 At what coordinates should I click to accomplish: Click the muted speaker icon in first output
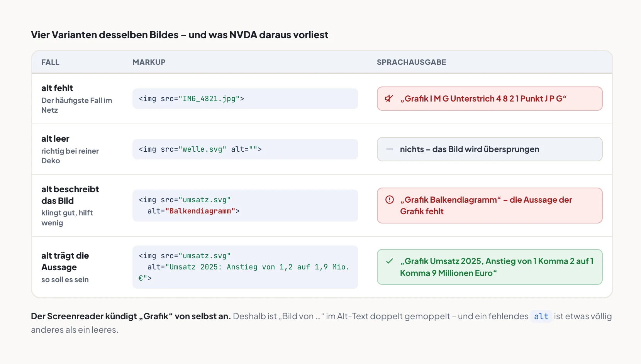click(x=389, y=99)
